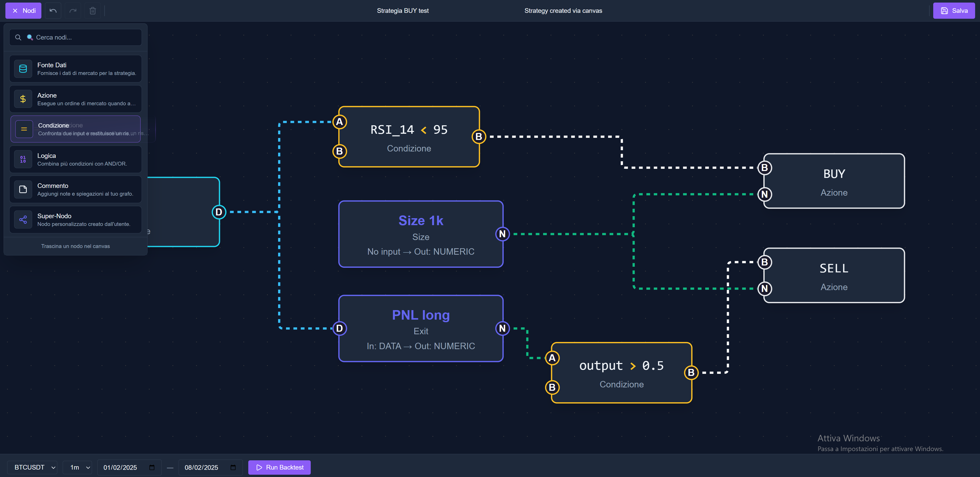Click the Super-Nodo share icon
Image resolution: width=980 pixels, height=477 pixels.
[x=23, y=220]
